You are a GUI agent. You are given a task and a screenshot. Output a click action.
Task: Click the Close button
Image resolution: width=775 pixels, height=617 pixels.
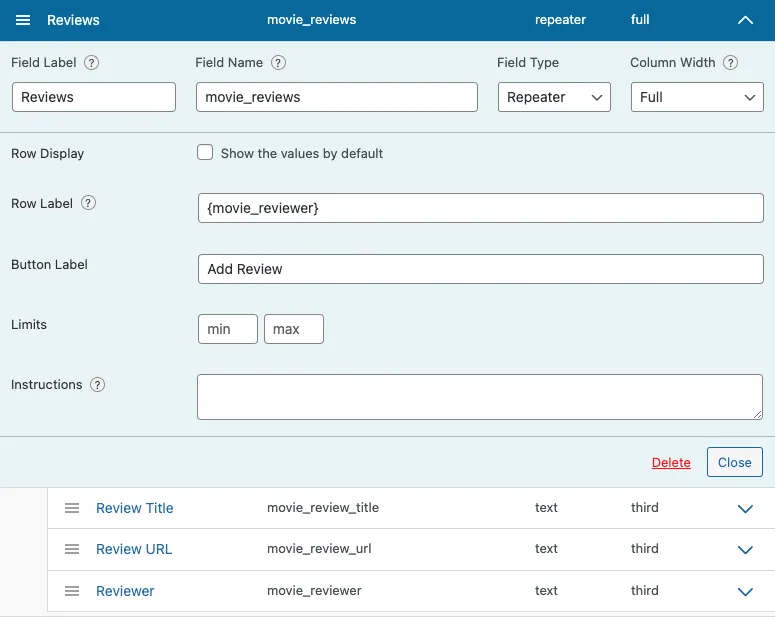click(x=734, y=462)
